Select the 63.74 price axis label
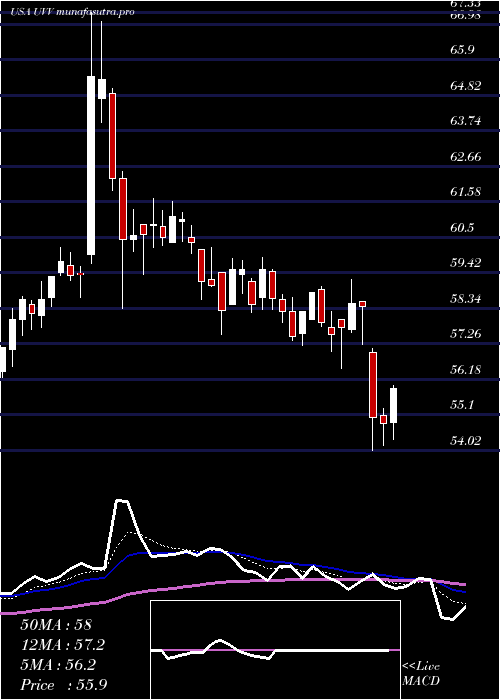Screen dimensions: 500x700 coord(466,121)
